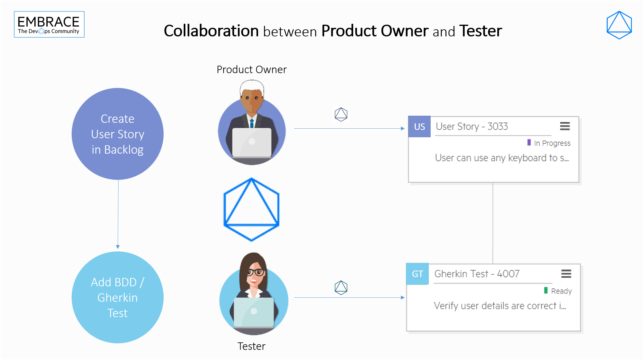Click the large blue hexagon logo in center
This screenshot has width=644, height=360.
(x=252, y=209)
